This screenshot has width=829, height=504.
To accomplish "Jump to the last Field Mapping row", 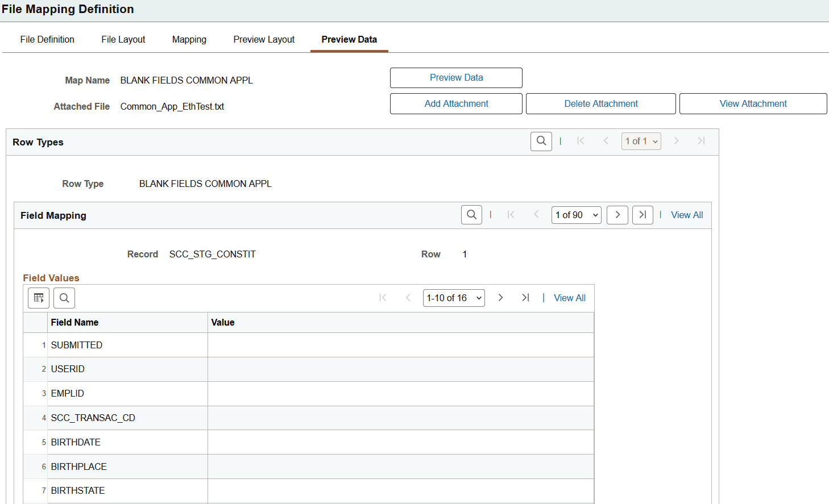I will [643, 215].
